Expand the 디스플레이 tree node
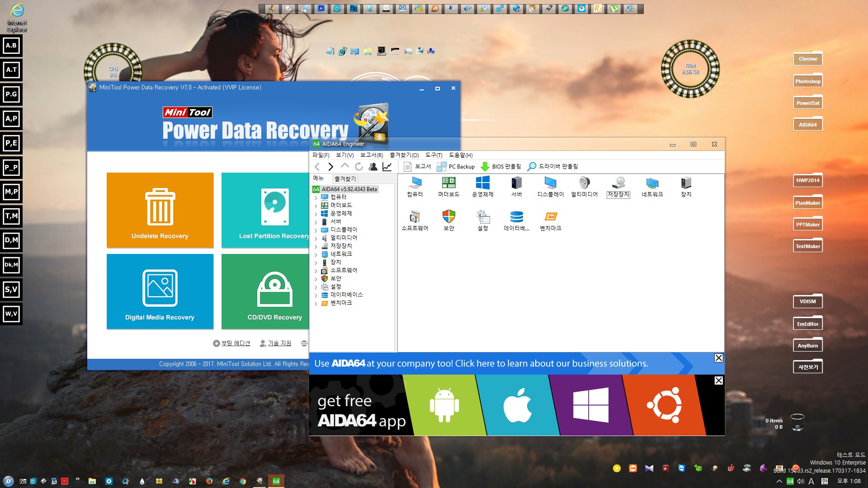Screen dimensions: 868x488 tap(316, 230)
